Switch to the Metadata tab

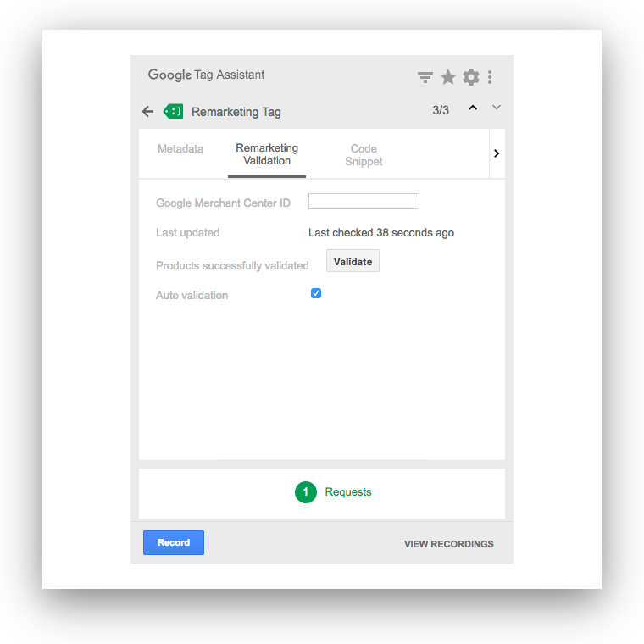(x=180, y=148)
